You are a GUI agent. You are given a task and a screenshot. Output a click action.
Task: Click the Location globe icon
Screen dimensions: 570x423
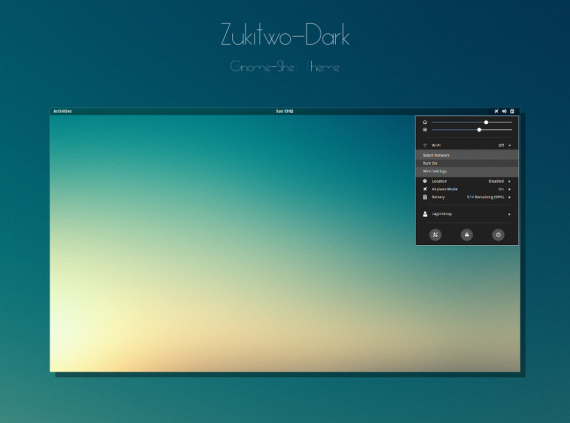click(425, 181)
